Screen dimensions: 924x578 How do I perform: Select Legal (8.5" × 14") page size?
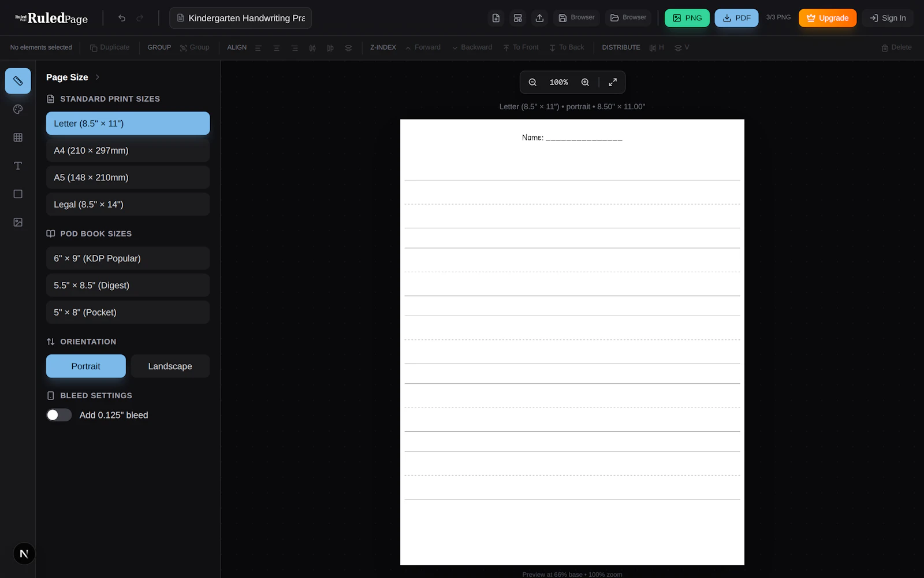tap(128, 205)
